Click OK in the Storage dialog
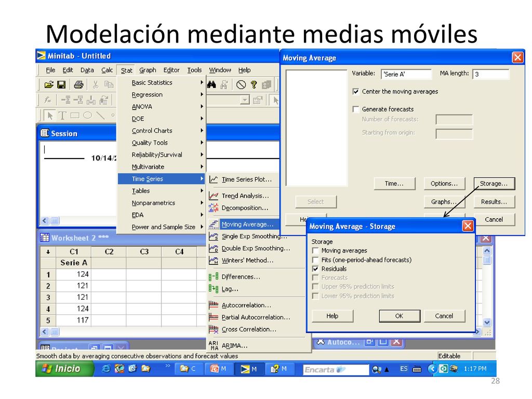Viewport: 532px width, 399px height. point(400,316)
